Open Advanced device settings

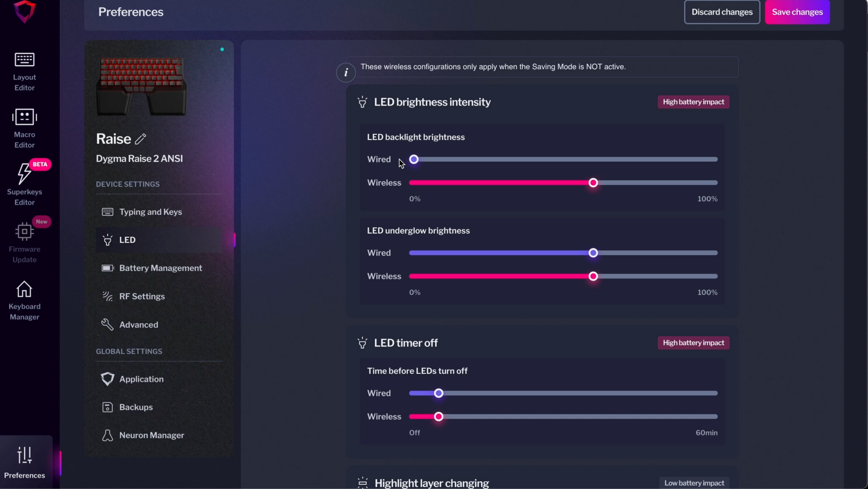[x=138, y=325]
